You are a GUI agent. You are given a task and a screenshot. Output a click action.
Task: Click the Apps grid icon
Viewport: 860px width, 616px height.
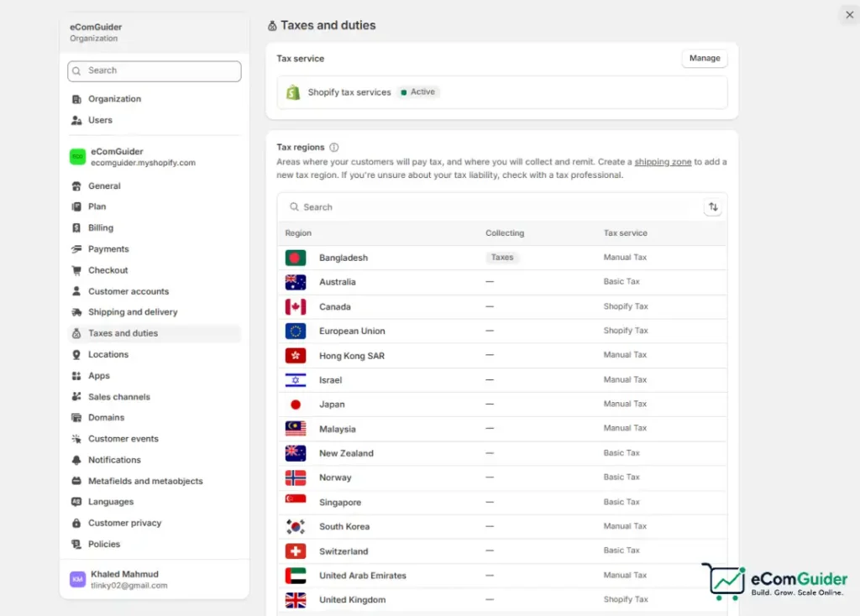(x=76, y=376)
